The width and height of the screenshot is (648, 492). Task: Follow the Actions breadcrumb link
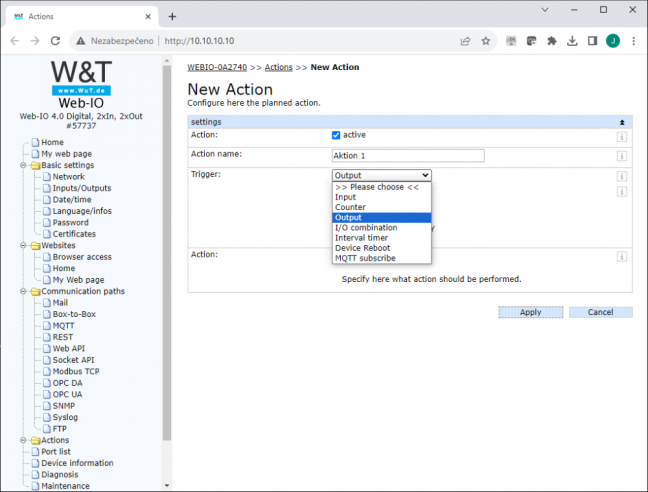(279, 67)
